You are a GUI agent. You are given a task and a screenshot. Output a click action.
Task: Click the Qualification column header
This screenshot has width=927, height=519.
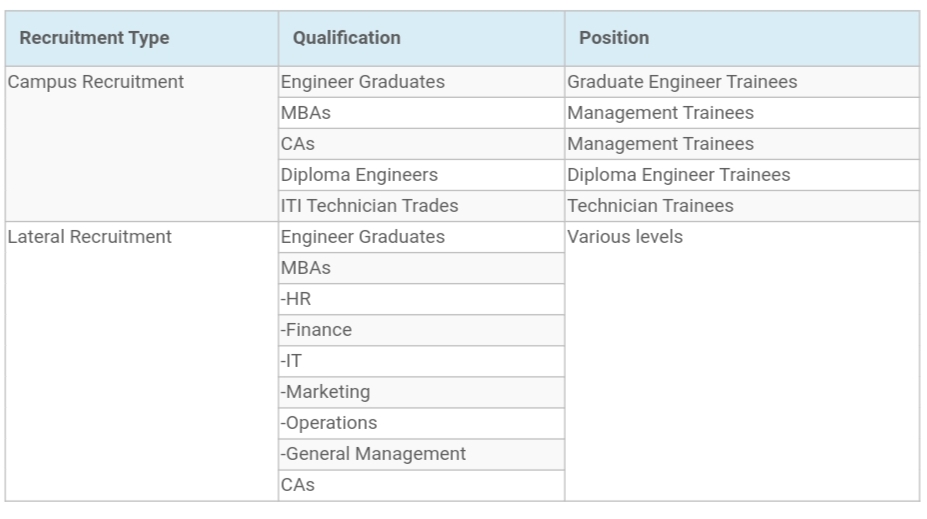point(346,38)
